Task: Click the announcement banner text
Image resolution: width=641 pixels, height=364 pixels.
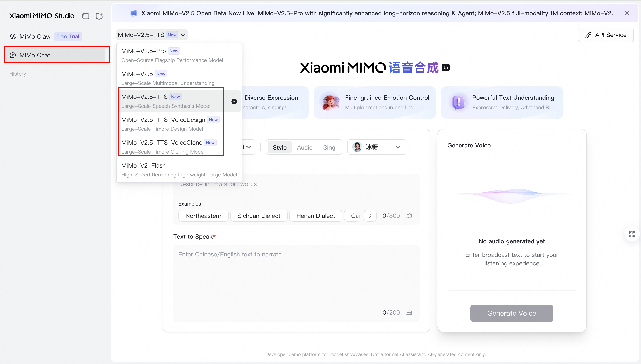Action: (380, 13)
